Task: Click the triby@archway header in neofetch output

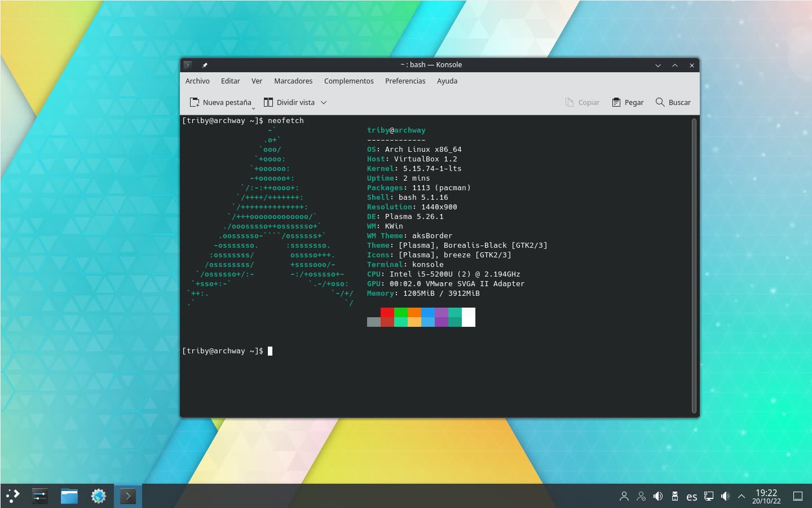Action: pyautogui.click(x=396, y=130)
